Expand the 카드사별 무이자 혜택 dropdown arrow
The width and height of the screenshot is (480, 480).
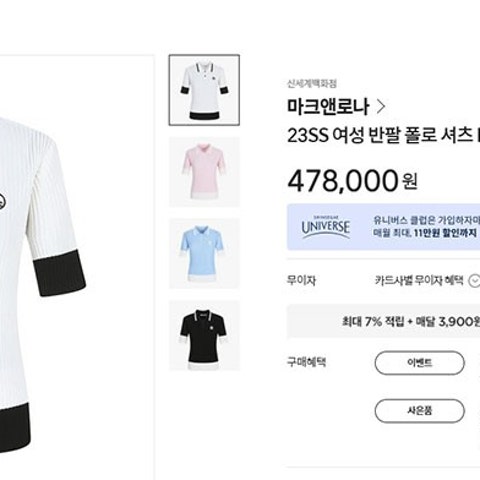474,281
